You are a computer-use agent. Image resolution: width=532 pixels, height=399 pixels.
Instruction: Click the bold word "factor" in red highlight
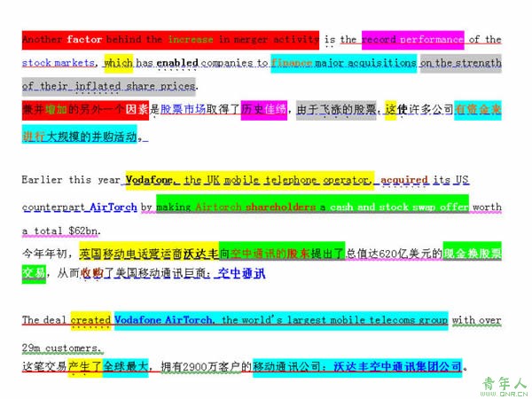[x=84, y=39]
